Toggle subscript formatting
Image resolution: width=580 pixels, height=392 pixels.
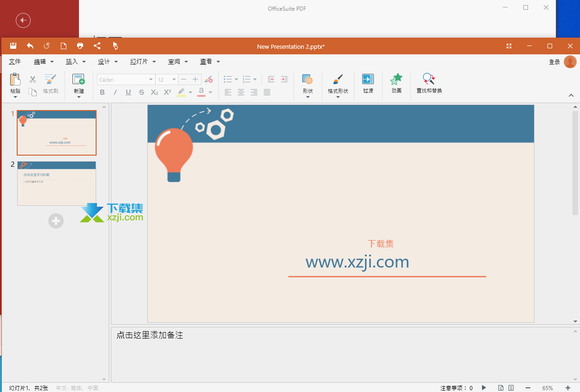(x=155, y=92)
